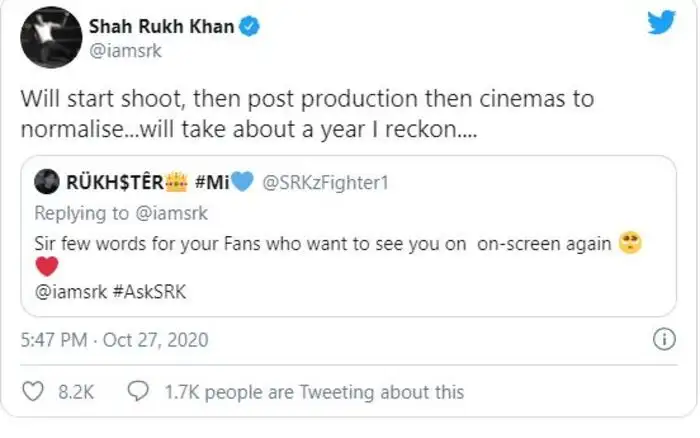Click the reply speech bubble icon
This screenshot has height=438, width=700.
(x=140, y=392)
